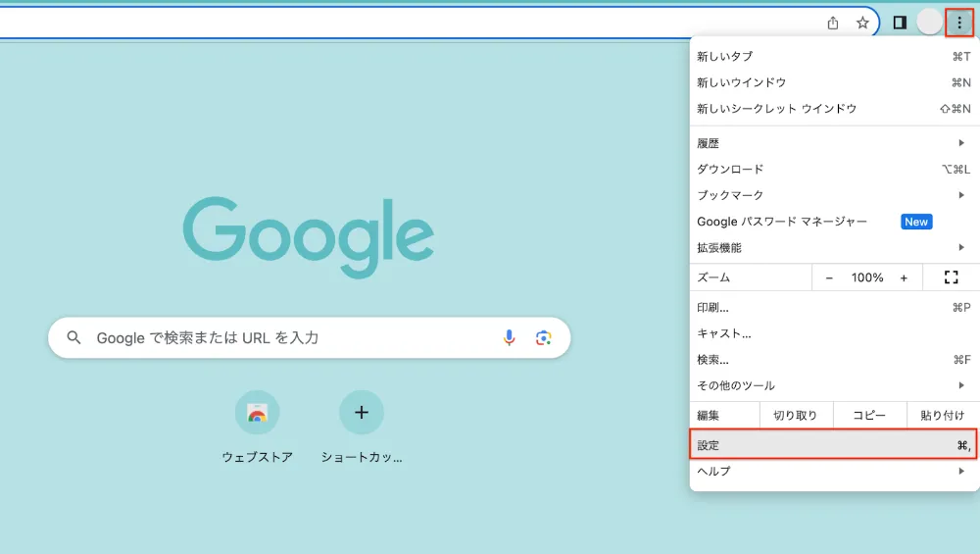Open ダウンロード from the menu
This screenshot has height=554, width=980.
834,170
